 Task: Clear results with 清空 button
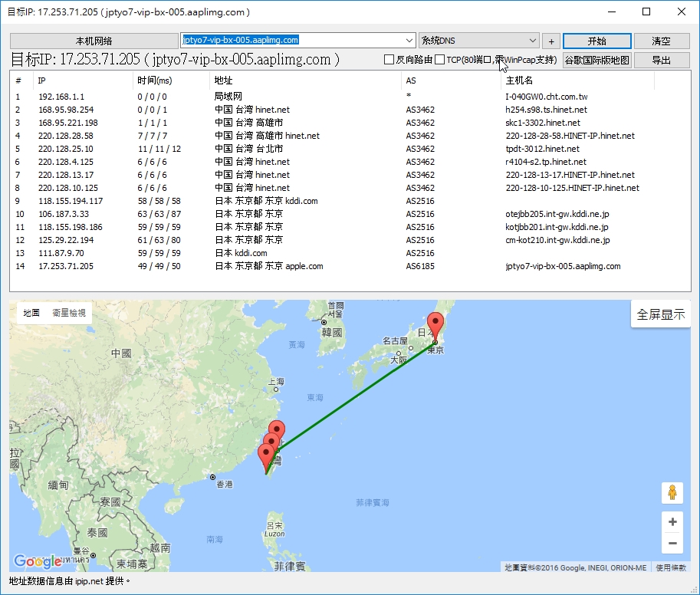(x=661, y=41)
